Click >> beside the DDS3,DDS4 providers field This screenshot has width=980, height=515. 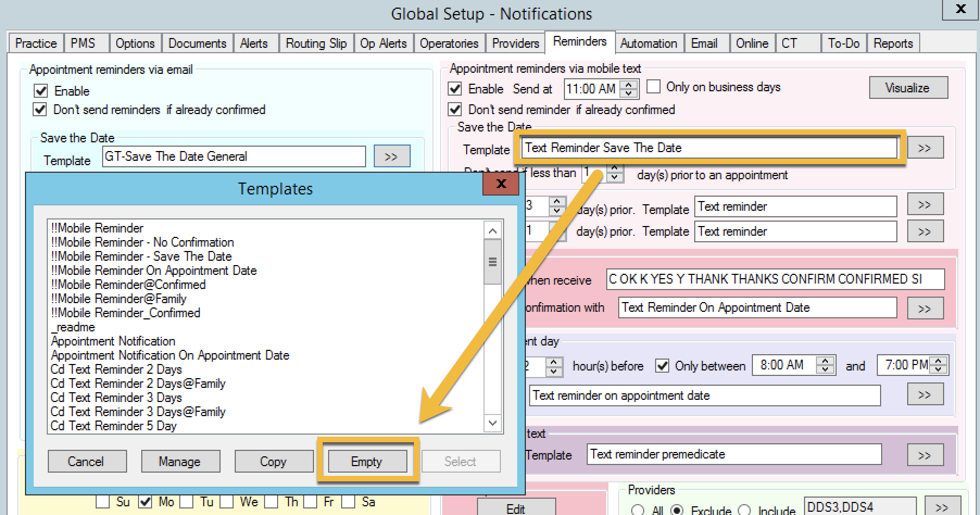[x=942, y=507]
